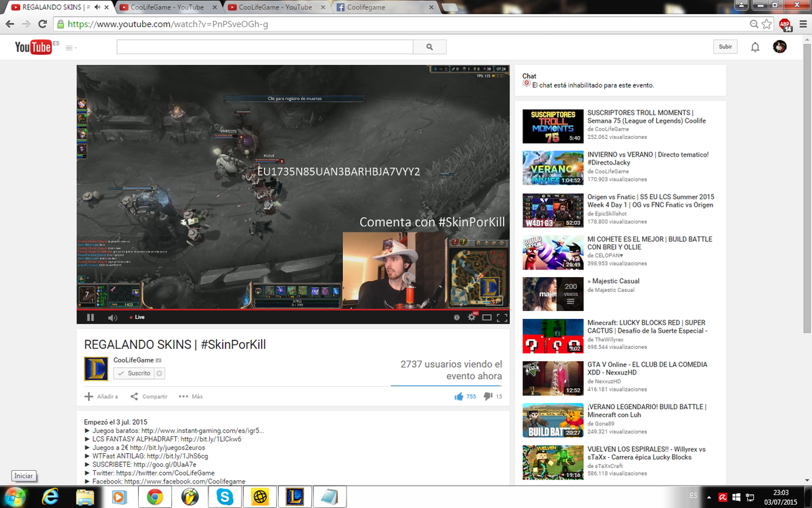Jump to Live indicator in player
This screenshot has height=508, width=812.
pos(137,317)
